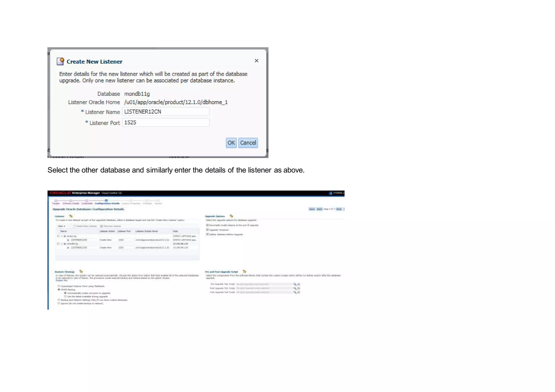The height and width of the screenshot is (392, 555).
Task: Click the Save button in wizard
Action: 312,209
